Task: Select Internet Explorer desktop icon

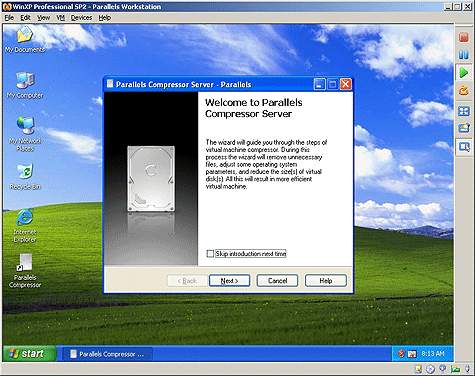Action: (25, 226)
